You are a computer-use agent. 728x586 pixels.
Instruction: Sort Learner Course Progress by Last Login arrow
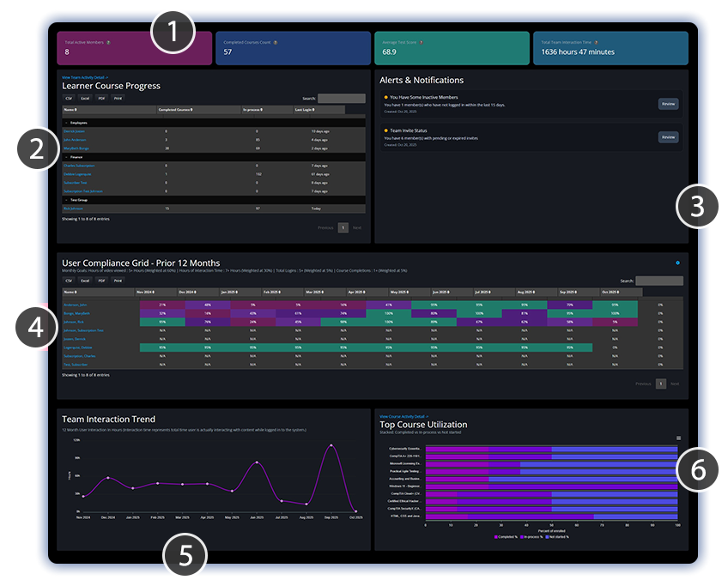pyautogui.click(x=312, y=108)
